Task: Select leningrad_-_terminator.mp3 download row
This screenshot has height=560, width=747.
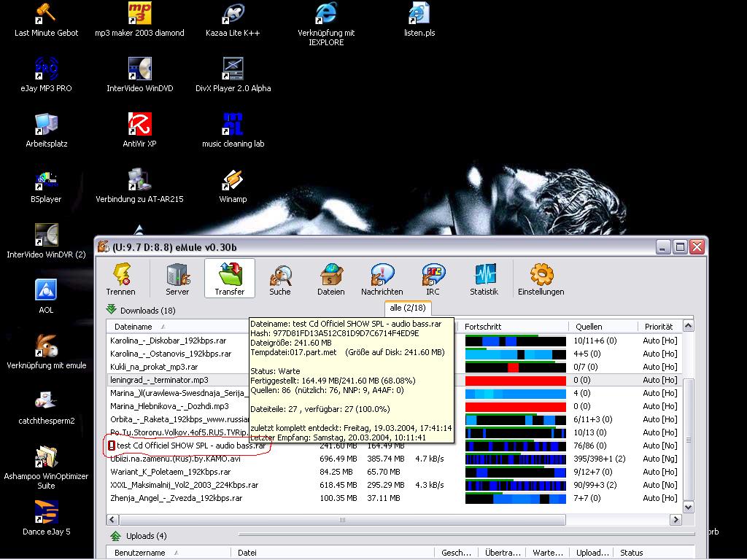Action: [x=159, y=380]
